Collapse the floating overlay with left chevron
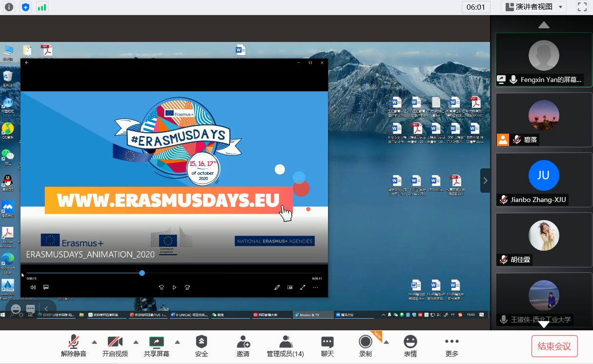Viewport: 593px width, 364px height. click(47, 309)
